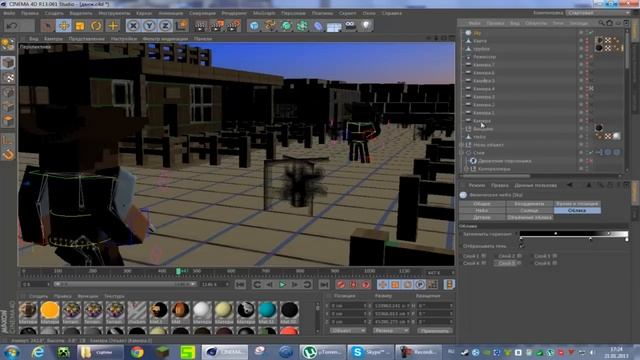
Task: Open the Объект dropdown in coordinates panel
Action: click(348, 330)
